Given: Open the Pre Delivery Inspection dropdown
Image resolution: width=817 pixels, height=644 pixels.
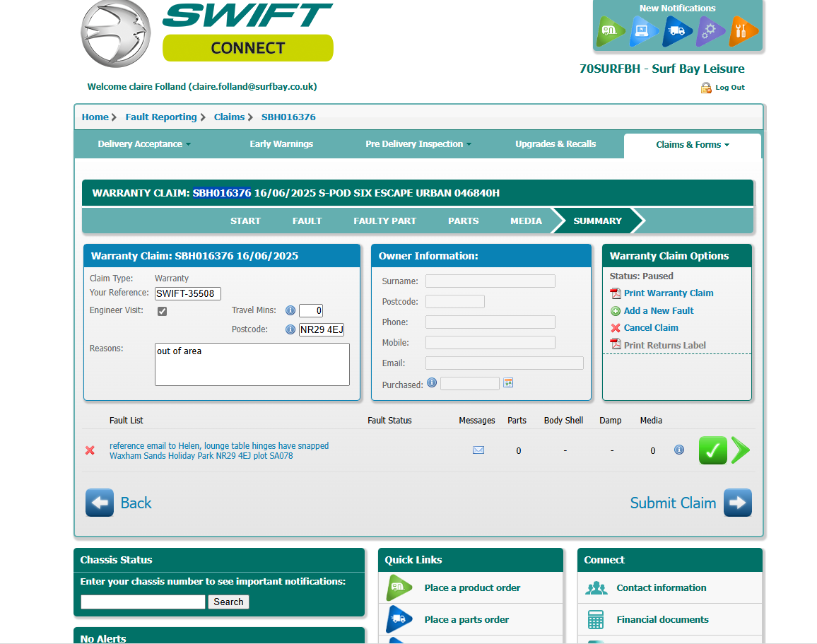Looking at the screenshot, I should 418,144.
